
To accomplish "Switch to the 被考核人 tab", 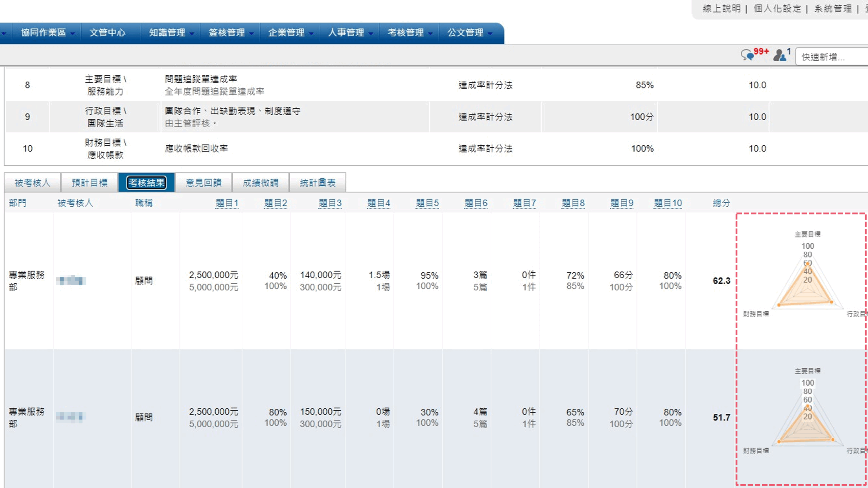I will click(x=32, y=183).
